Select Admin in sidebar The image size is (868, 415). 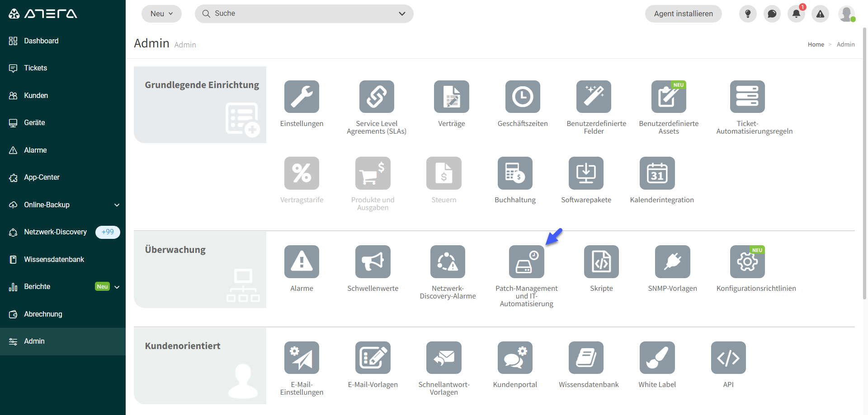point(63,341)
